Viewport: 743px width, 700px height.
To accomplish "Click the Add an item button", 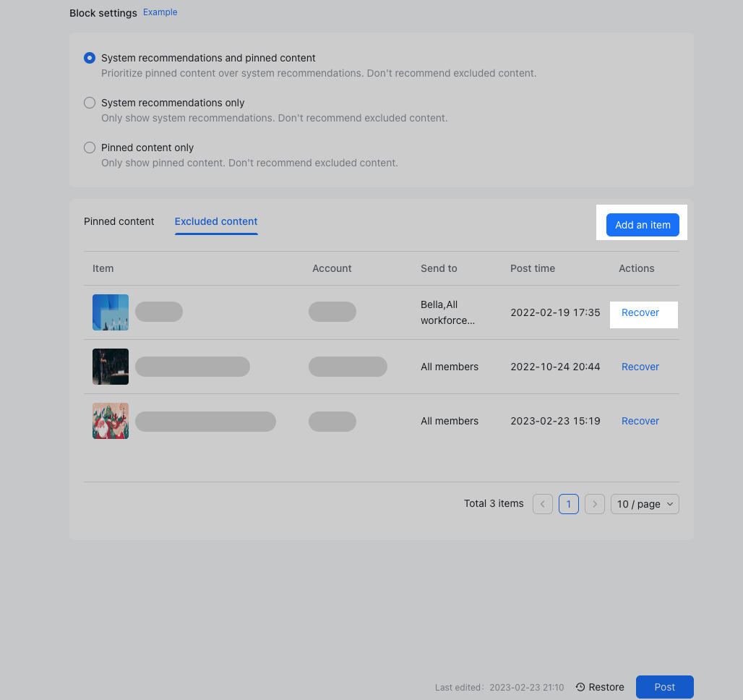I will pyautogui.click(x=643, y=225).
